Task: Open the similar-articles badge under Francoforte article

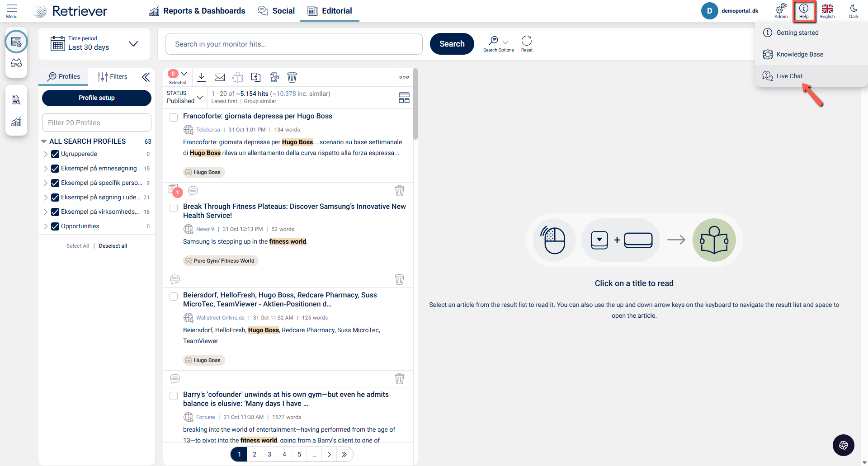Action: 175,190
